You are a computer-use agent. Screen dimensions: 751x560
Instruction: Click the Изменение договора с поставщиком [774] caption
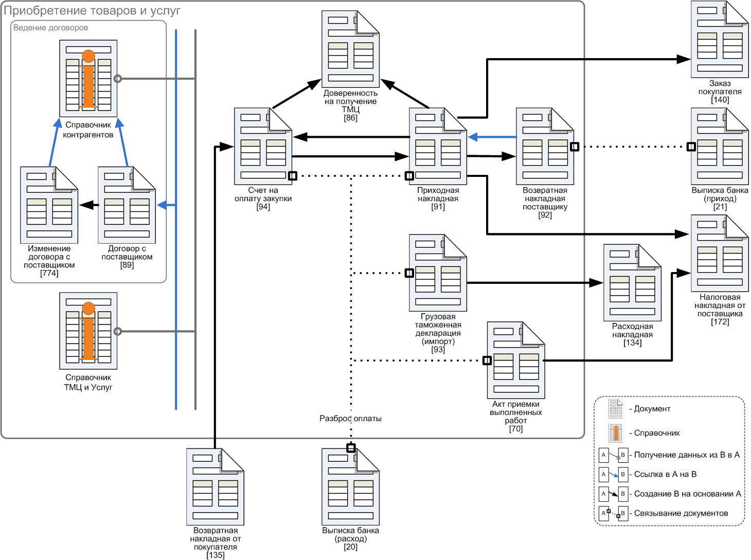coord(49,261)
